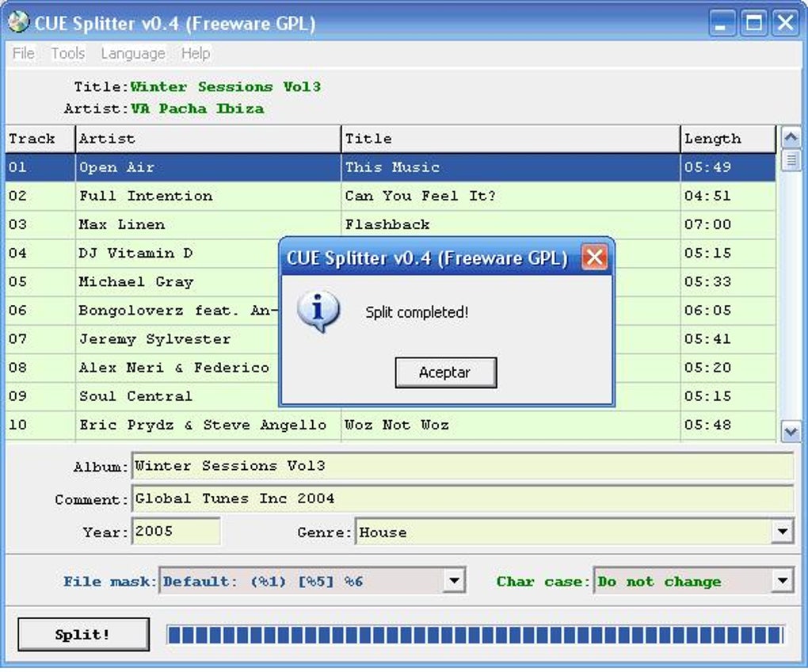
Task: Select Eric Prydz & Steve Angello cell
Action: (x=208, y=425)
